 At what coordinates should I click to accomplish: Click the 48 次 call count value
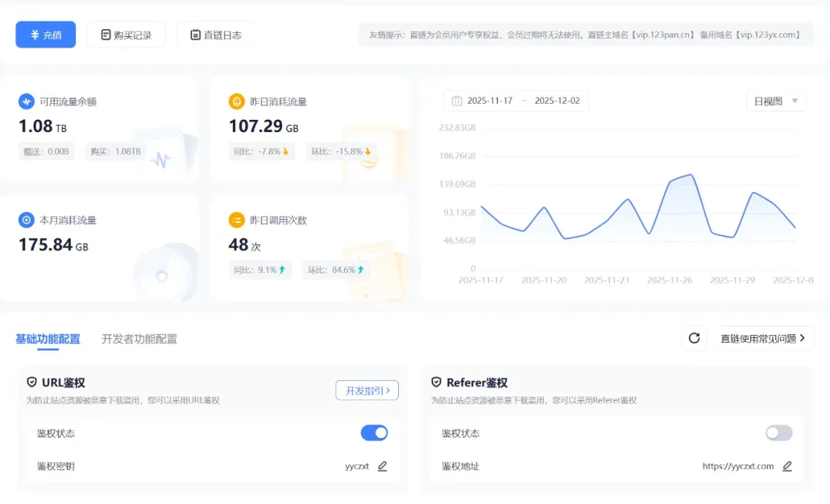pos(244,245)
